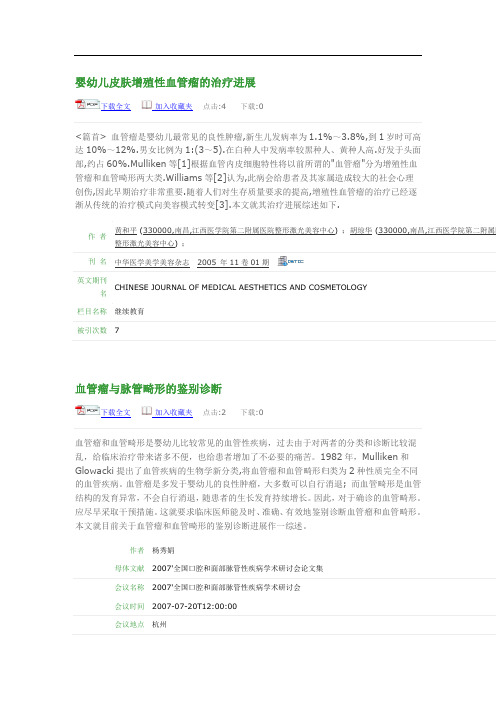Viewport: 496px width, 702px height.
Task: Open 加入收藏夹 link for first article
Action: point(174,107)
